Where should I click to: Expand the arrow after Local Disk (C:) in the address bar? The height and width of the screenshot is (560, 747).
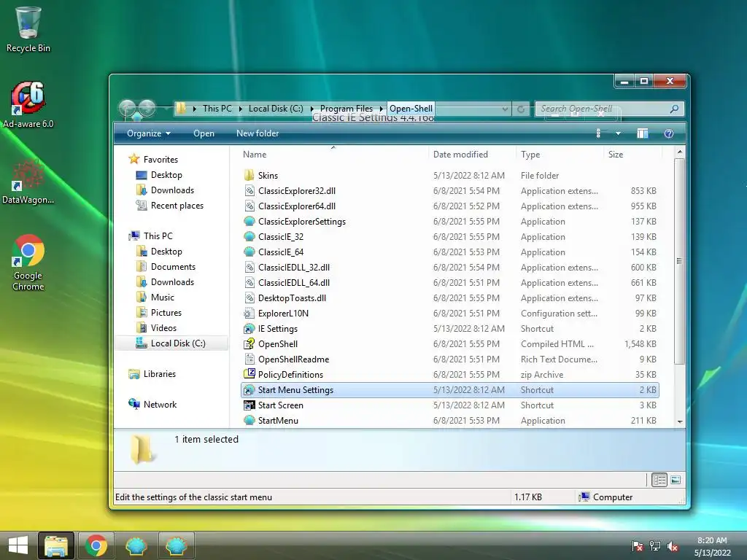pos(312,109)
